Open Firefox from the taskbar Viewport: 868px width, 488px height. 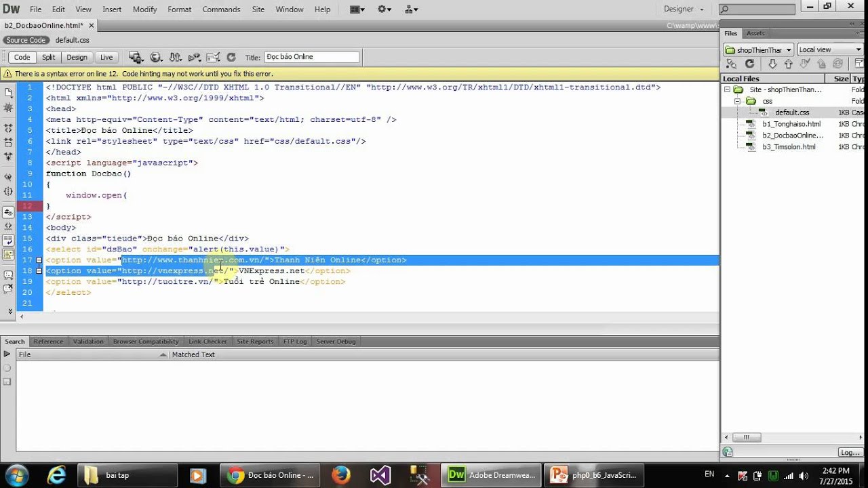point(340,475)
